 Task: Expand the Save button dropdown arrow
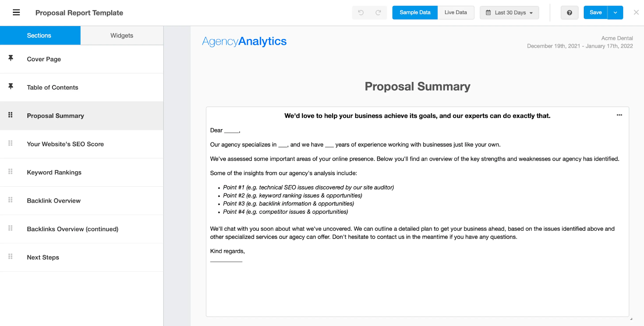[615, 12]
